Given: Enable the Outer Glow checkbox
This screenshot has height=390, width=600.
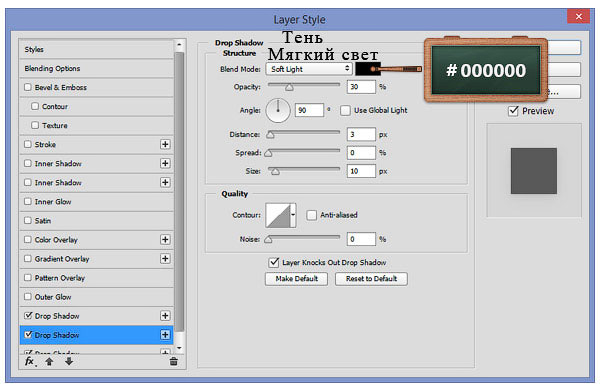Looking at the screenshot, I should point(28,297).
